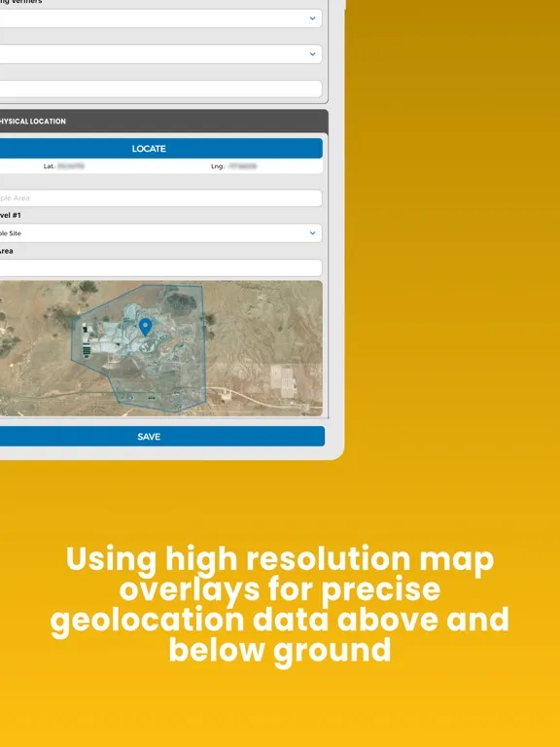The width and height of the screenshot is (560, 747).
Task: Save the form with SAVE button
Action: tap(162, 437)
